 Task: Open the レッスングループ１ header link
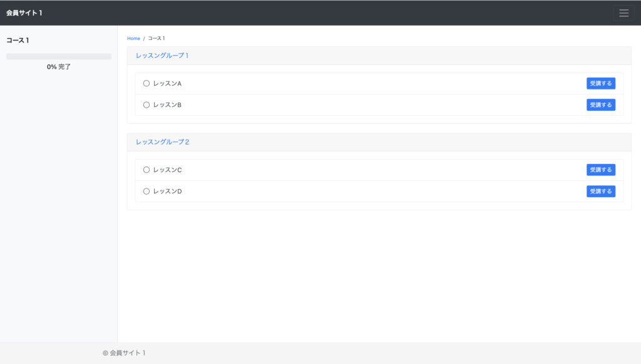(162, 56)
